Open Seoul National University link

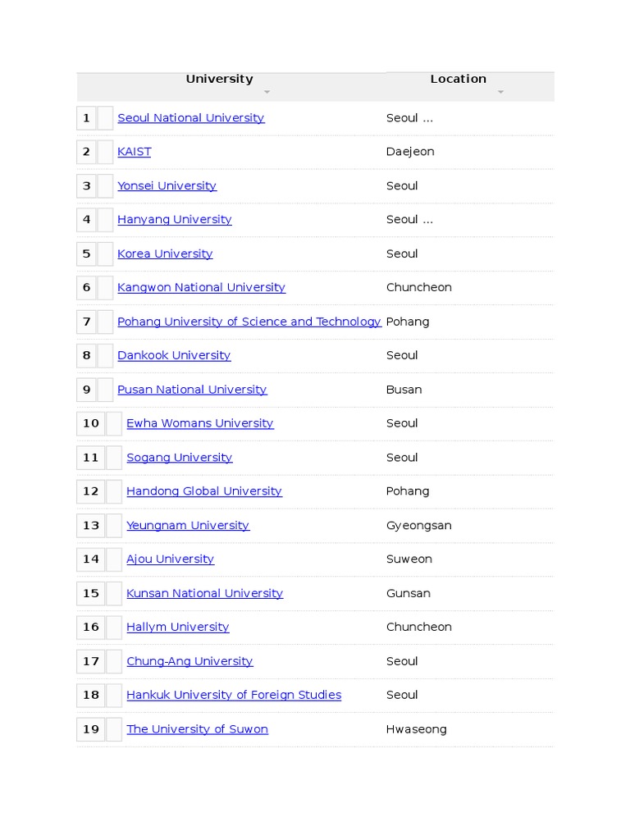coord(190,118)
